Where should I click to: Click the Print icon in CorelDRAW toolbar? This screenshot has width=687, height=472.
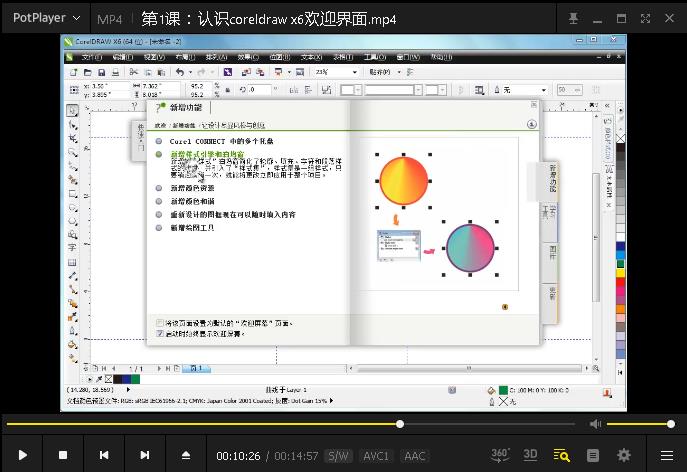tap(116, 72)
